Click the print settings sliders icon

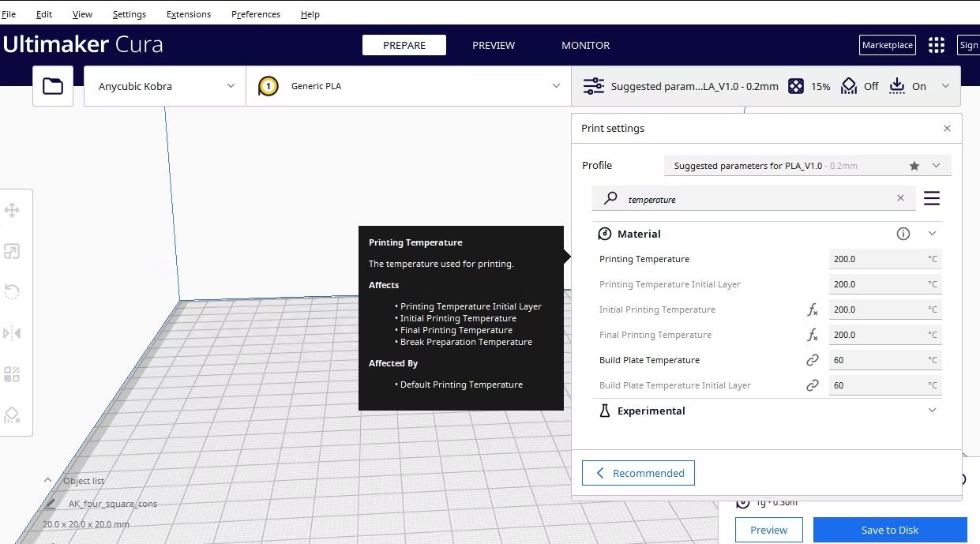coord(594,86)
